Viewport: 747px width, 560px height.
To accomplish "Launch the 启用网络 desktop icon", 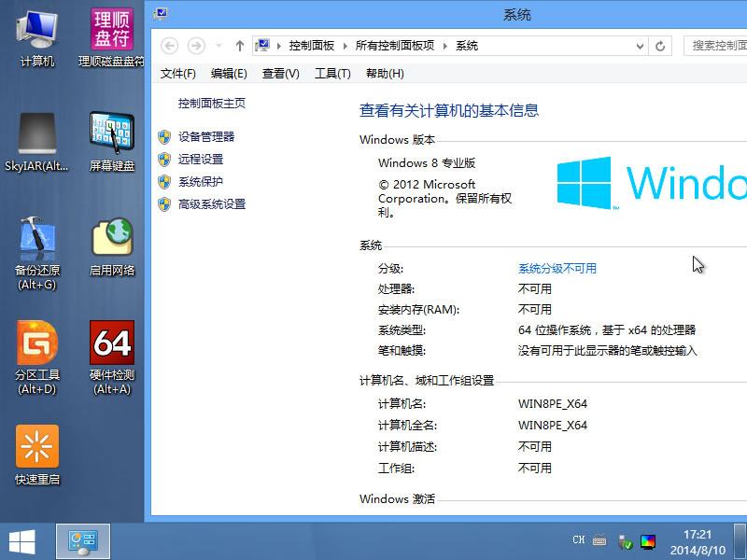I will pos(112,246).
